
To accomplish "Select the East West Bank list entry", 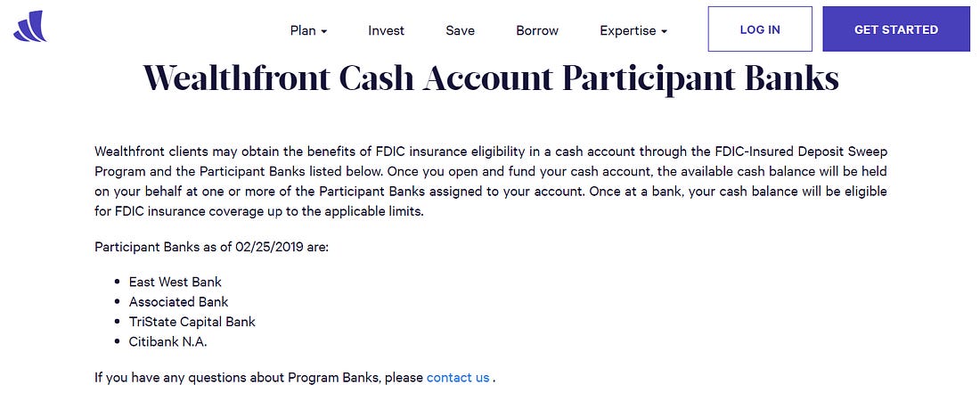I will click(x=175, y=282).
